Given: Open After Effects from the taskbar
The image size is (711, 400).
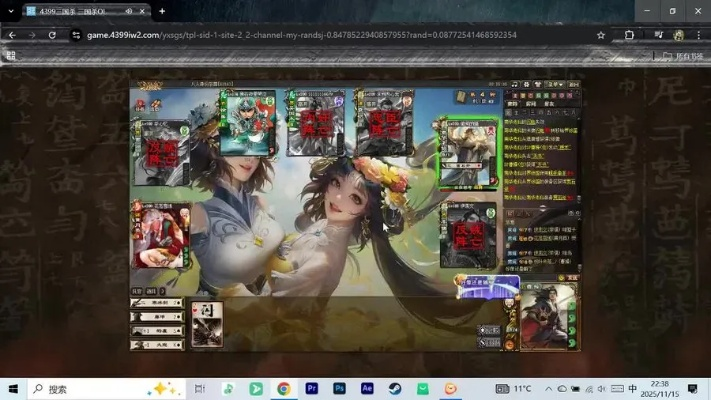Looking at the screenshot, I should point(367,389).
